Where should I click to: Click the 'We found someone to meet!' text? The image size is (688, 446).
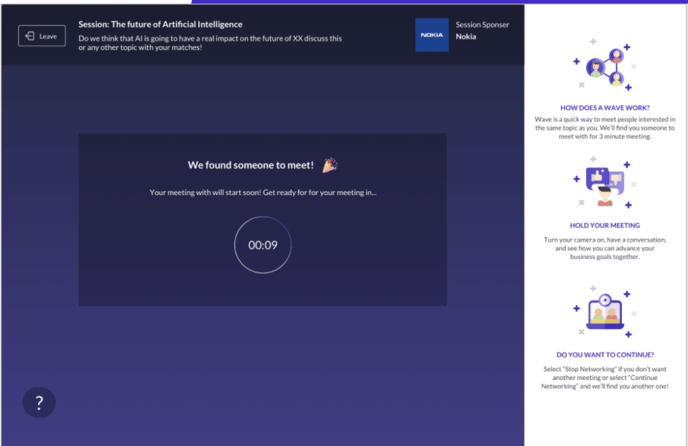(251, 165)
